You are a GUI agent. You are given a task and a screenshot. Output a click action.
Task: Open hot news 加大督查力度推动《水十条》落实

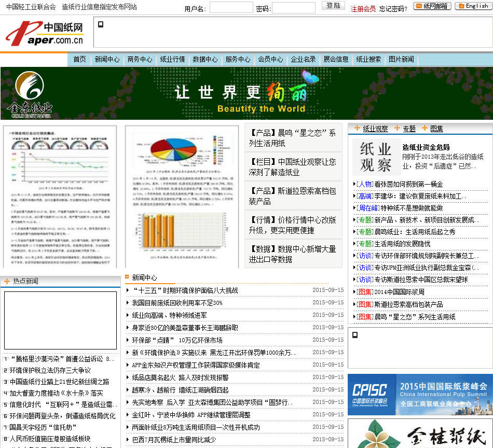[56, 393]
